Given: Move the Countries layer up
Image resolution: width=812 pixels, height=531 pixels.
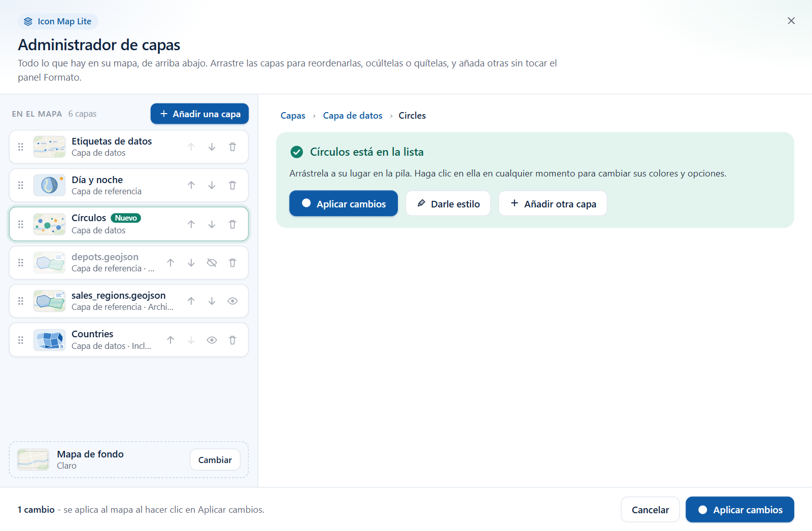Looking at the screenshot, I should (x=171, y=340).
